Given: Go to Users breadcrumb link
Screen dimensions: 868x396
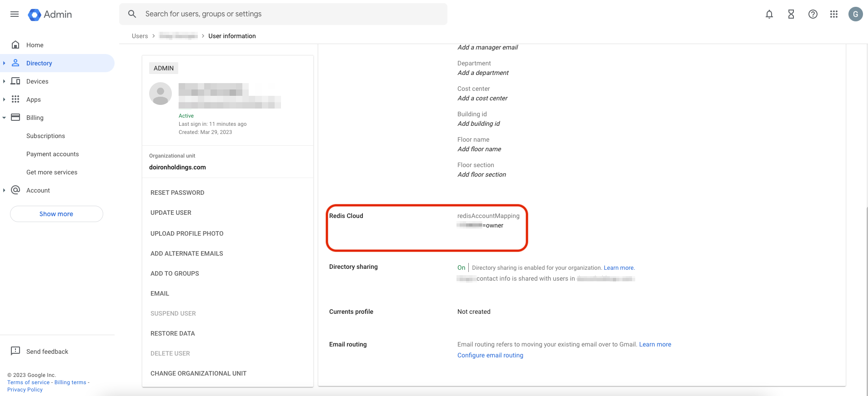Looking at the screenshot, I should [140, 36].
